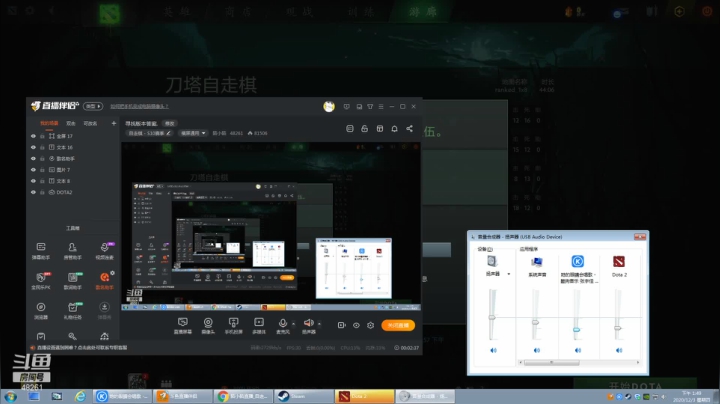The height and width of the screenshot is (404, 720).
Task: Click the mode pill button beside the 直播伴侣 logo
Action: click(93, 106)
